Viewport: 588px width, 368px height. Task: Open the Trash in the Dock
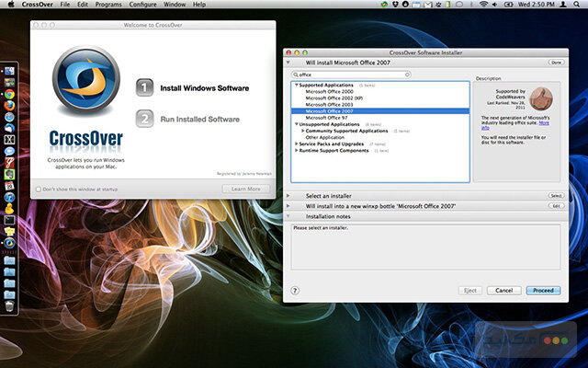tap(9, 306)
